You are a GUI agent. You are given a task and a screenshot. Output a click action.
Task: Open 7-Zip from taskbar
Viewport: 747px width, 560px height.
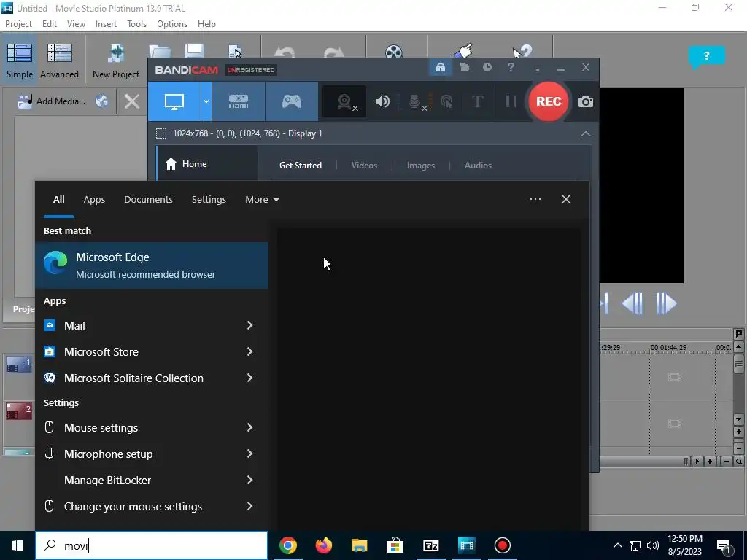click(x=430, y=545)
